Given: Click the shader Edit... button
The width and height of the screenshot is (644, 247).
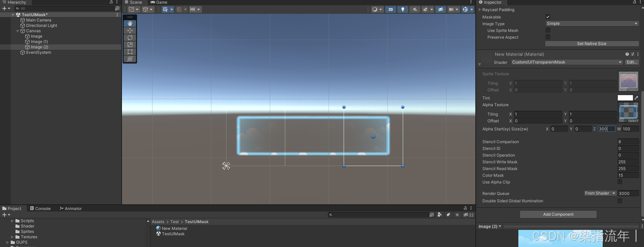Looking at the screenshot, I should [x=632, y=62].
